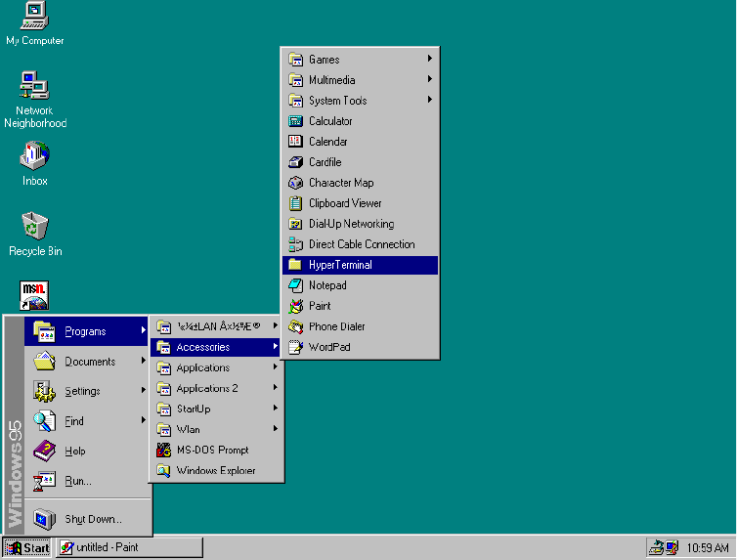Image resolution: width=737 pixels, height=560 pixels.
Task: Click the Windows Explorer magnifier icon
Action: tap(163, 470)
